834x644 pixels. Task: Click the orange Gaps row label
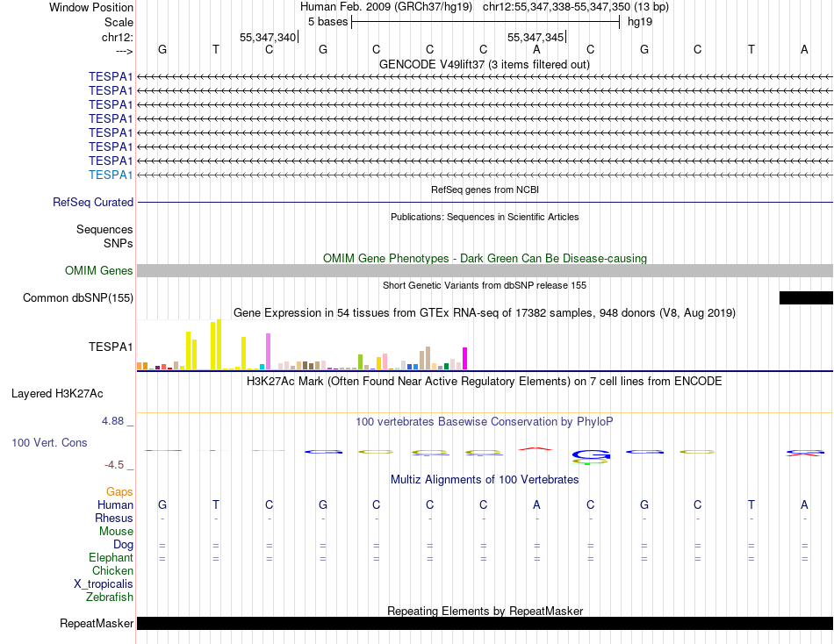pos(119,492)
